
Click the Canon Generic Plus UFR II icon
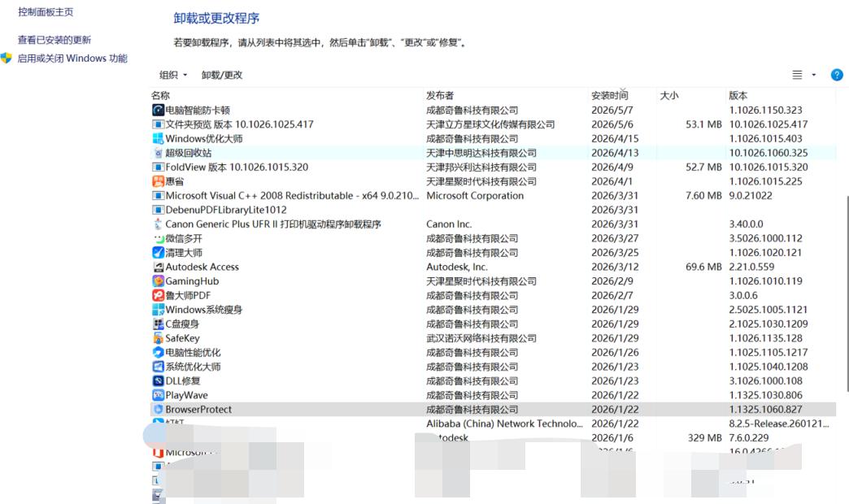[158, 224]
